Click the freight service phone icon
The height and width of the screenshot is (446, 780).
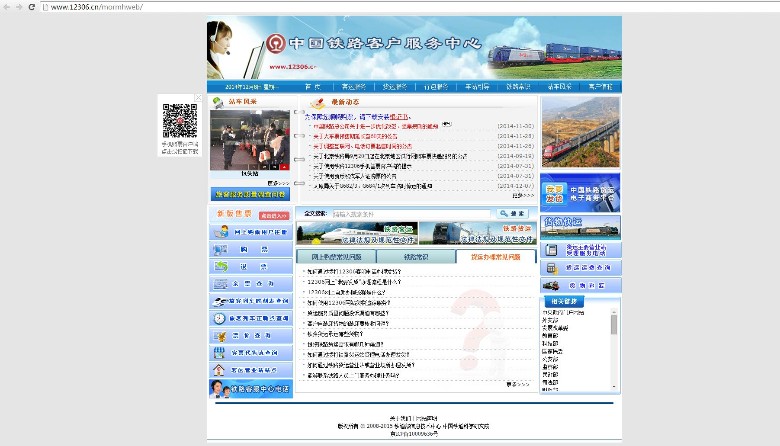(x=551, y=250)
